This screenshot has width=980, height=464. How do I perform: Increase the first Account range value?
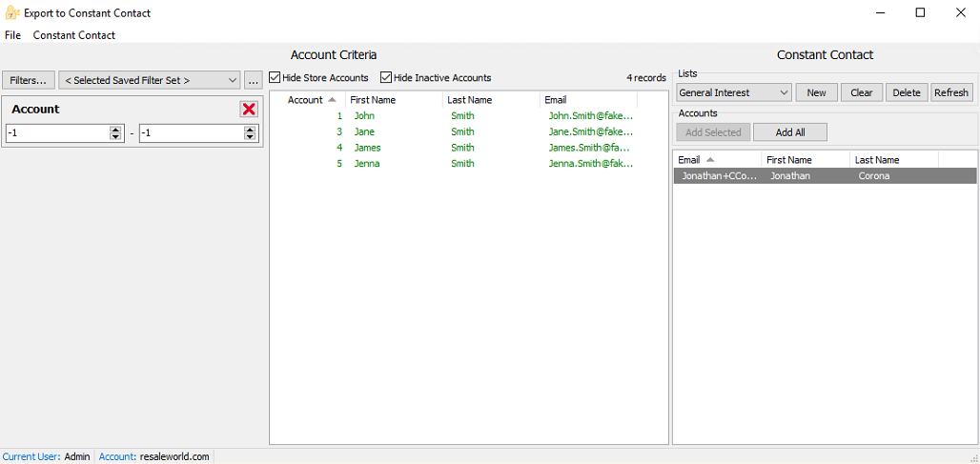point(115,130)
